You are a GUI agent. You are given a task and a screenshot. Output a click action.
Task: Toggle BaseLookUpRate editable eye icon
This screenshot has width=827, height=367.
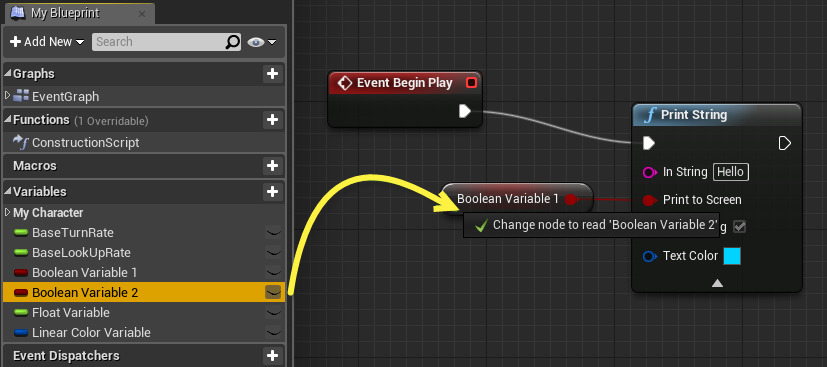(x=273, y=253)
